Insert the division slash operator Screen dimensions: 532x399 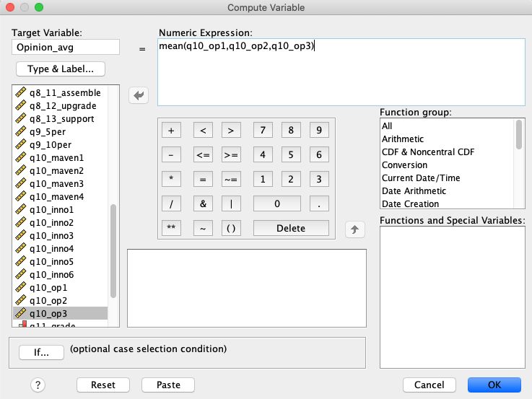click(x=171, y=203)
